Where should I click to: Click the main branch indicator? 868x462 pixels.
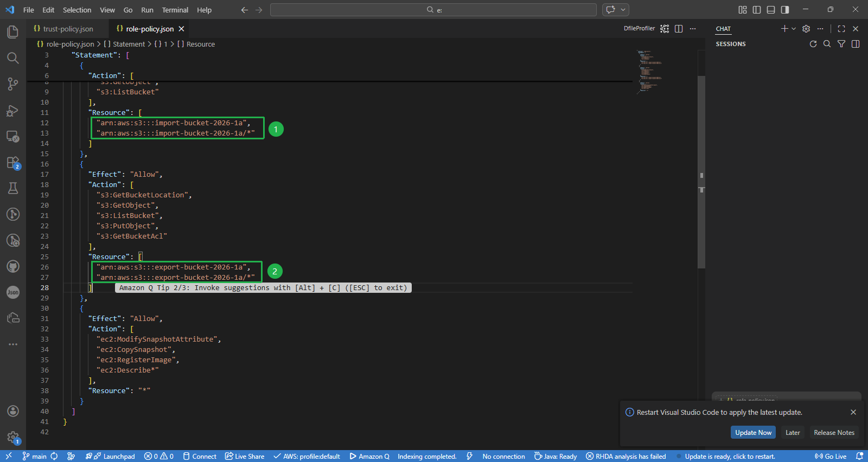[x=35, y=457]
